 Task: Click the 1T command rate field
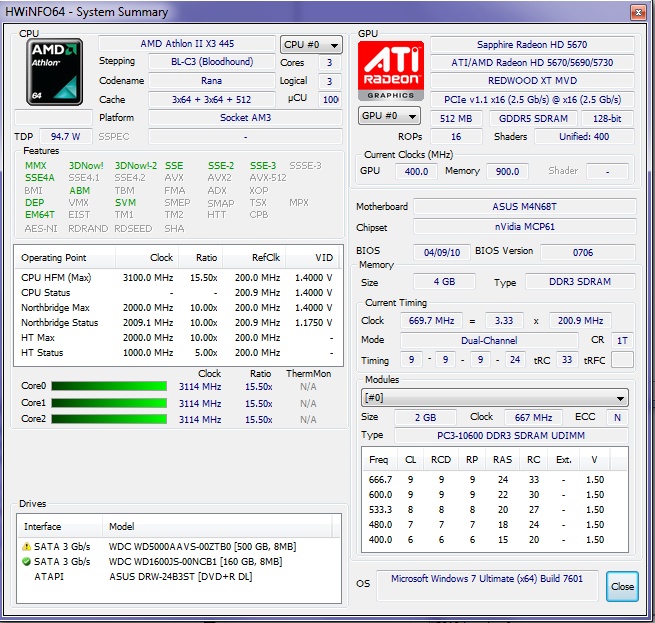[622, 341]
